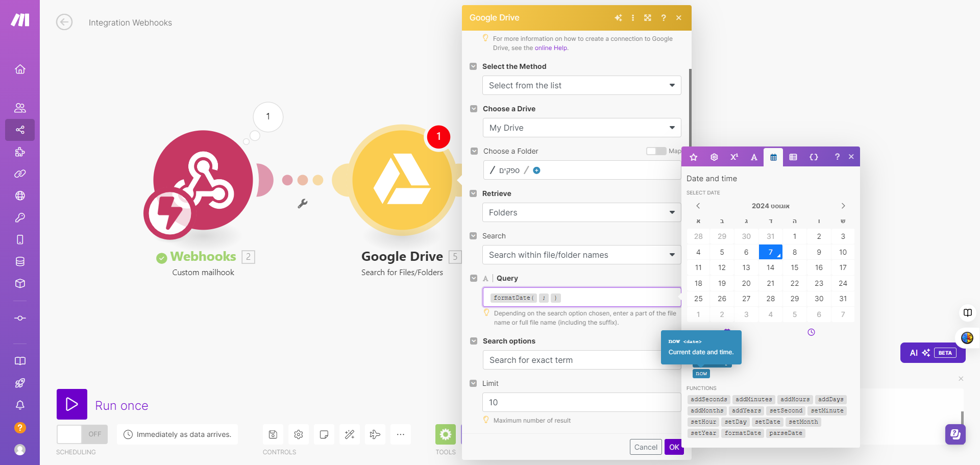Open the Keys sidebar icon

click(x=20, y=218)
